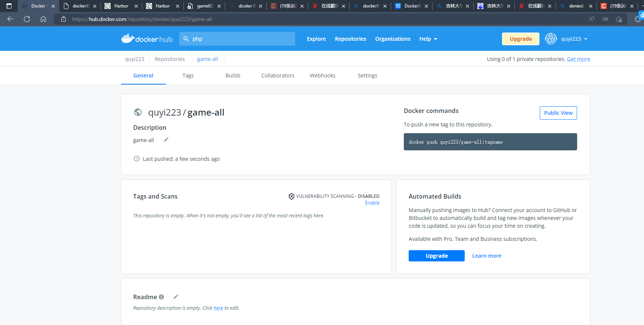The image size is (644, 325).
Task: Edit the Readme with the pencil icon
Action: pyautogui.click(x=176, y=297)
